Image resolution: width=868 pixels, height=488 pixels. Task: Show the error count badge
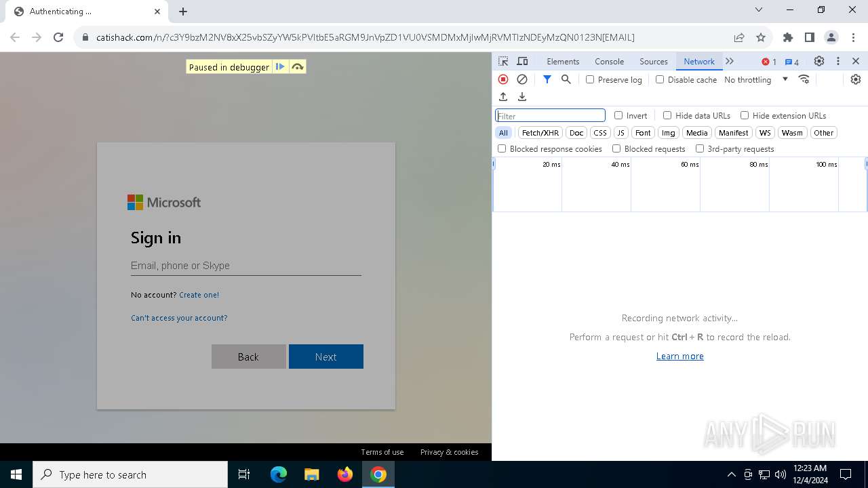pyautogui.click(x=769, y=62)
